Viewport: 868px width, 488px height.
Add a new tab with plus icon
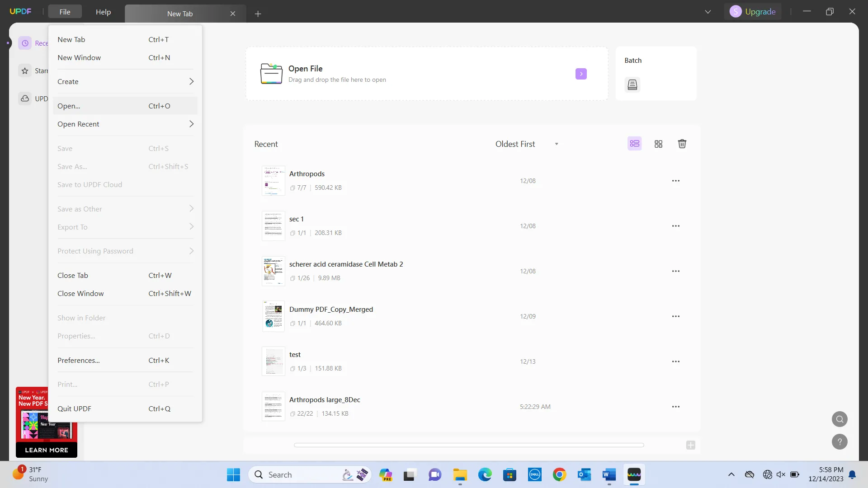[258, 14]
